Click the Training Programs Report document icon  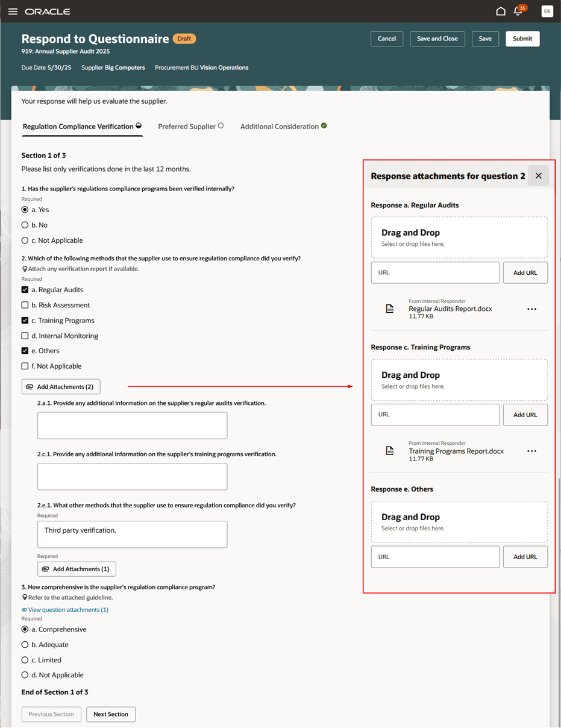click(390, 451)
